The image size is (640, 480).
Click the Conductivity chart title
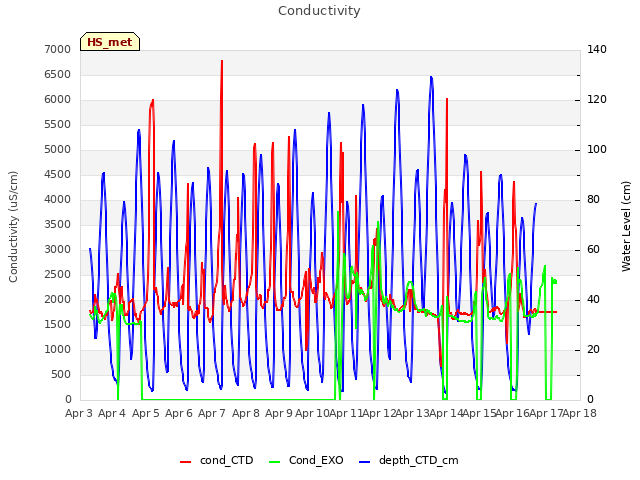319,11
